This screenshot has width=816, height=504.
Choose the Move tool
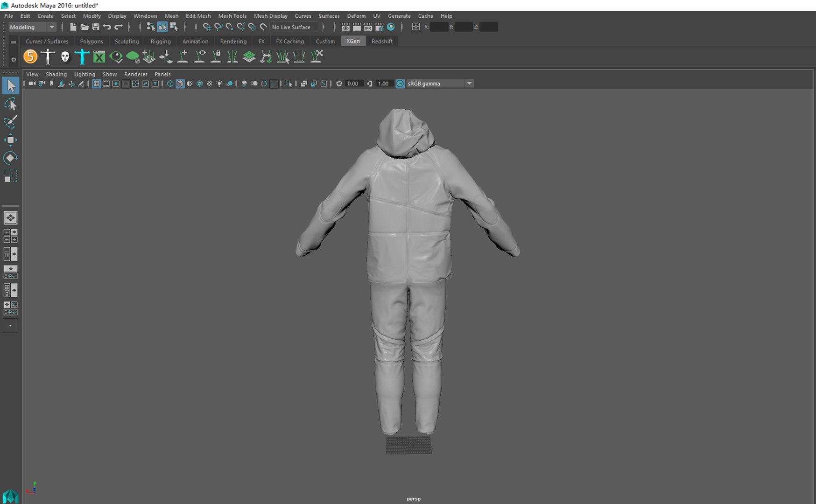click(10, 140)
